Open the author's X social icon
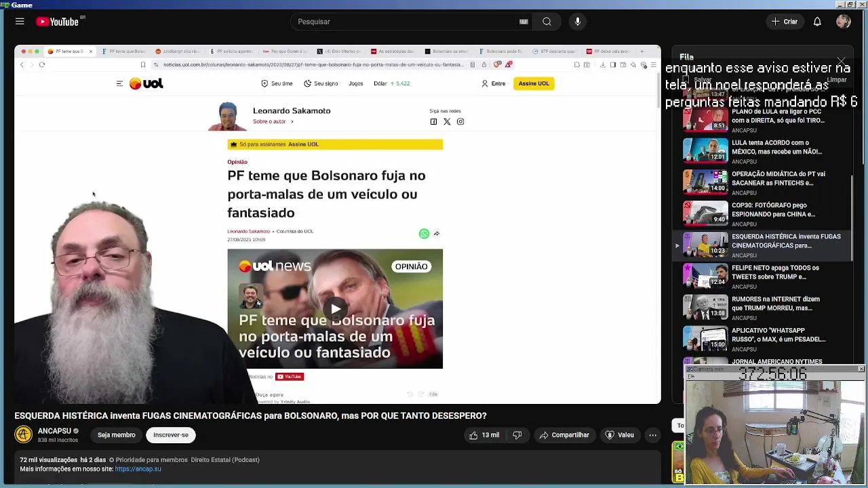Screen dimensions: 868x488 pos(447,121)
